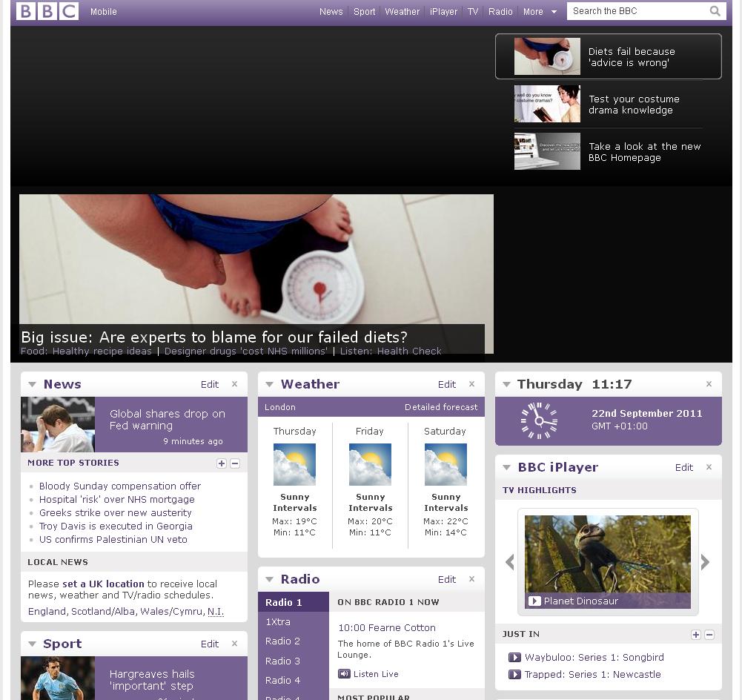This screenshot has height=700, width=742.
Task: Click the Scotland/Alba local link
Action: pos(103,611)
